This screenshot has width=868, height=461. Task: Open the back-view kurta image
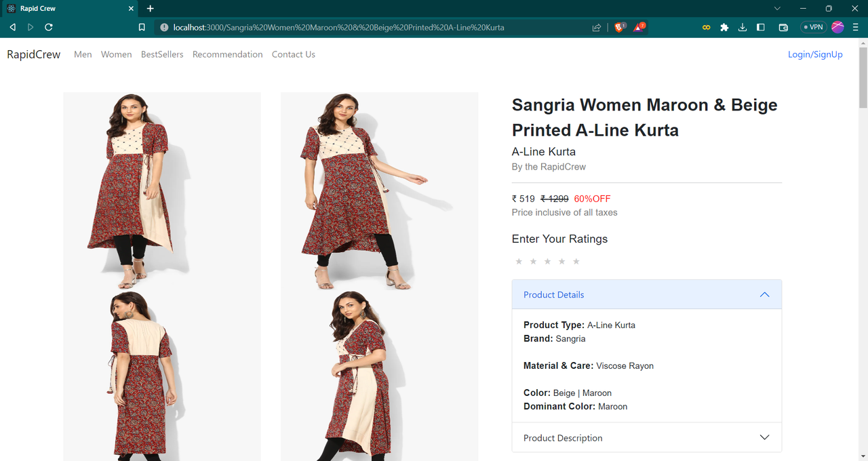click(162, 376)
